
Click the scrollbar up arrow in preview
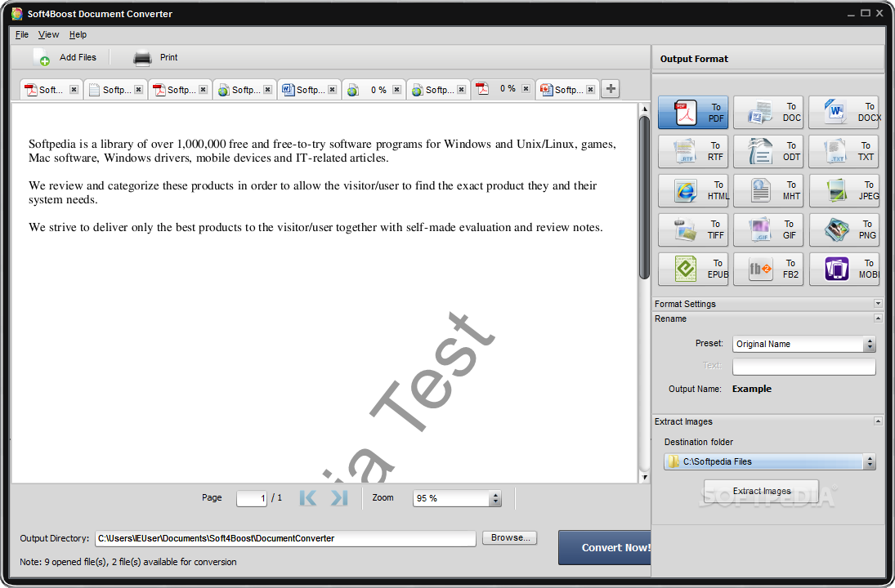point(644,109)
